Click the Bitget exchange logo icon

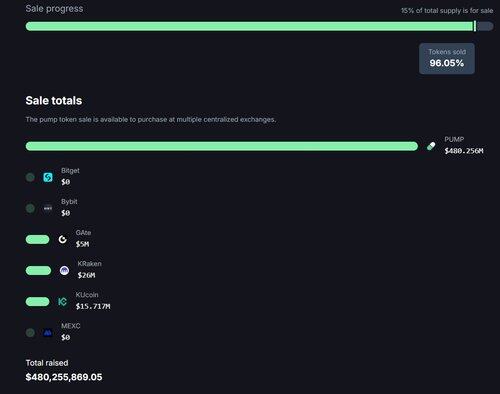(x=48, y=177)
